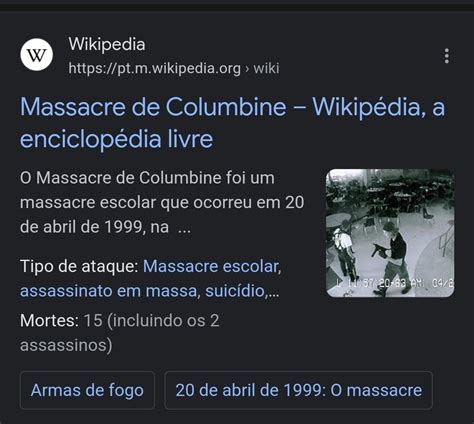Click the 'Tipo de ataque:' label
474x424 pixels.
79,266
